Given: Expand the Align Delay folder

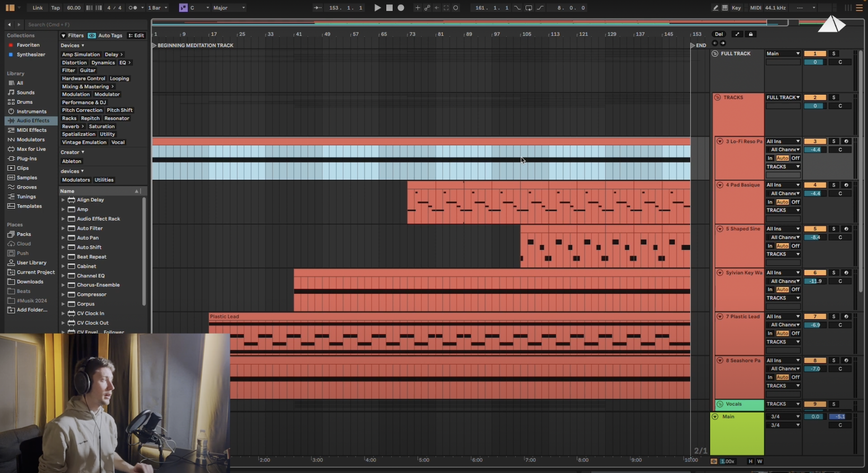Looking at the screenshot, I should [63, 200].
